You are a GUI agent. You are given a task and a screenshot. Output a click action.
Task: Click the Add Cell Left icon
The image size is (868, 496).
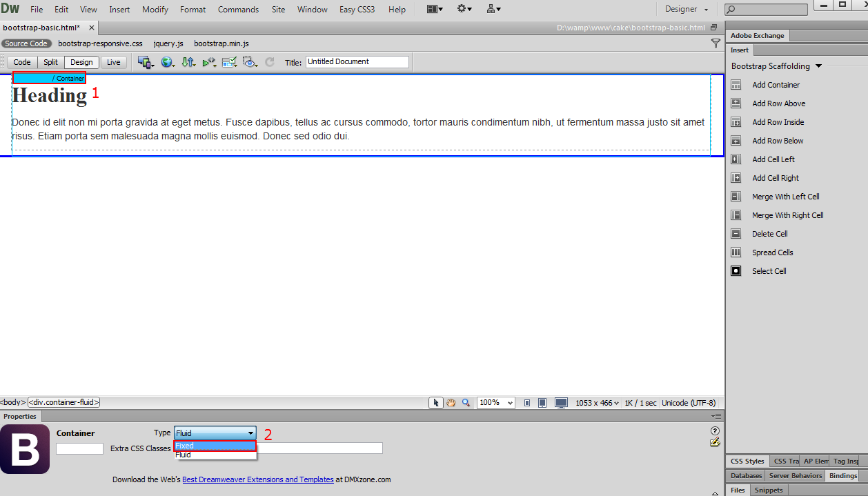tap(736, 159)
